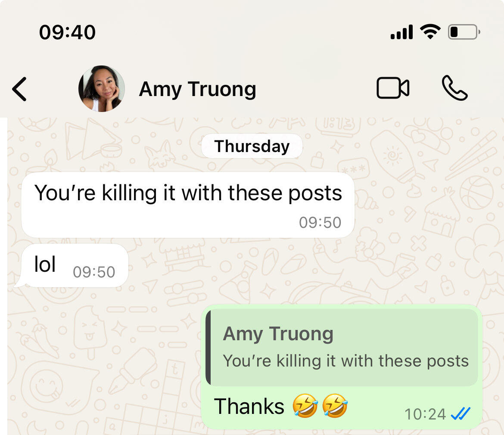This screenshot has height=435, width=504.
Task: Start a video call with Amy Truong
Action: [x=393, y=88]
